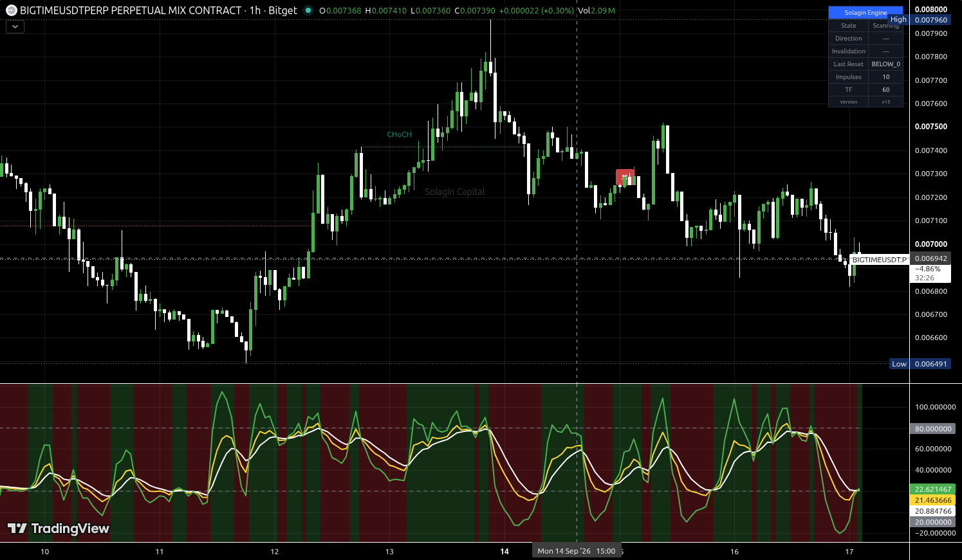
Task: Click the Version label in the table
Action: (x=848, y=102)
